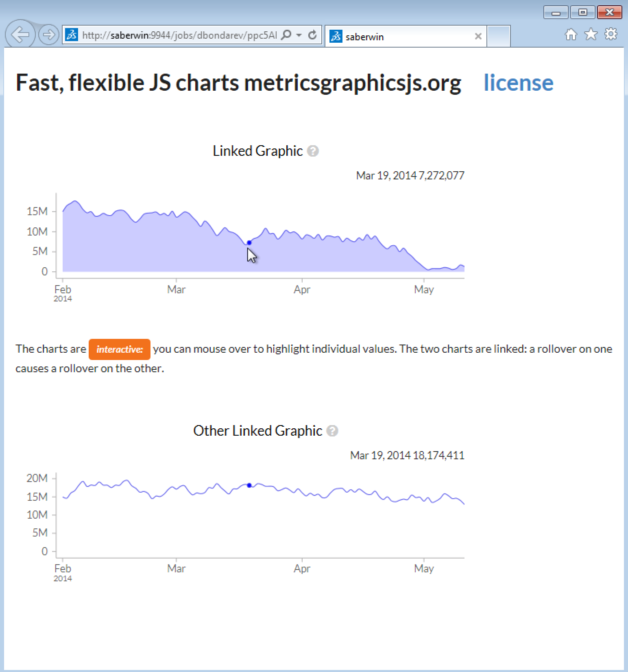
Task: Click the Apr label under Linked Graphic
Action: [x=302, y=290]
